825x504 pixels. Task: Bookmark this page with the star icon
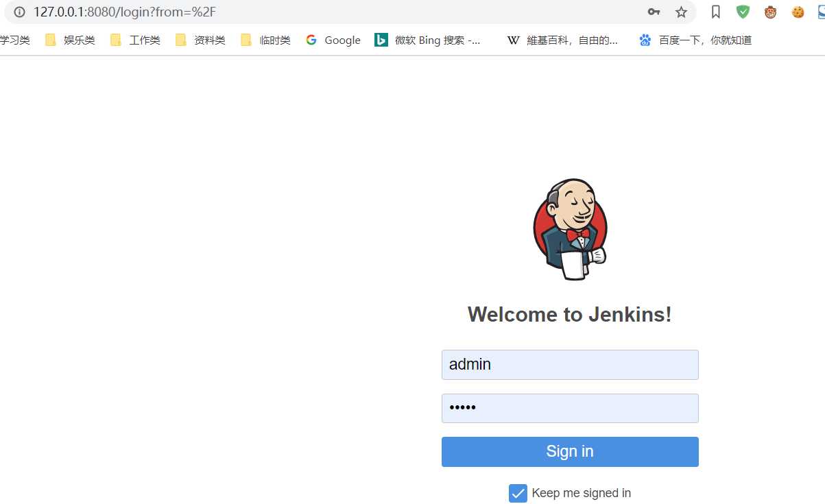(681, 12)
